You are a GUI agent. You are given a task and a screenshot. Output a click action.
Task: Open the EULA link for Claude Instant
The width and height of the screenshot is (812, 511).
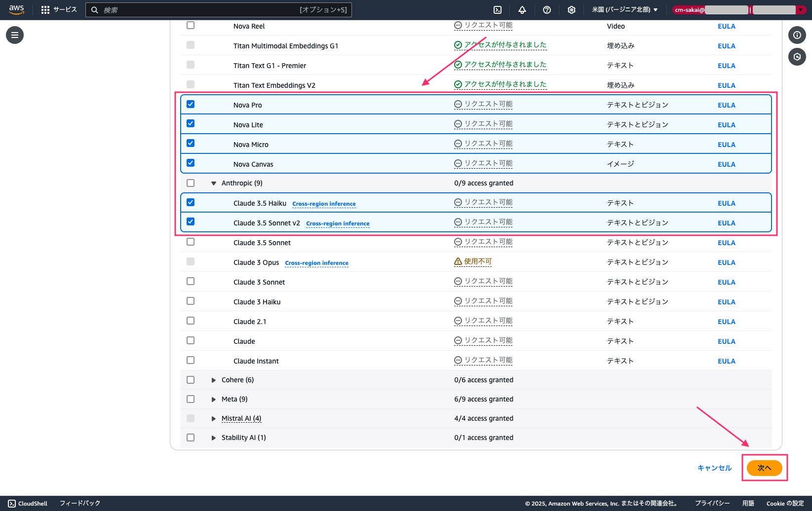(x=727, y=361)
